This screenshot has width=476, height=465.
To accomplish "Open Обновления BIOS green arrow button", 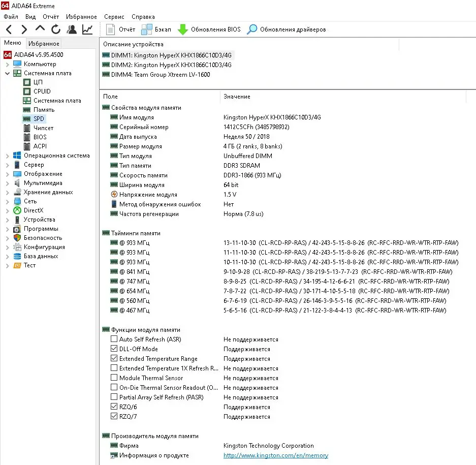I will [209, 29].
